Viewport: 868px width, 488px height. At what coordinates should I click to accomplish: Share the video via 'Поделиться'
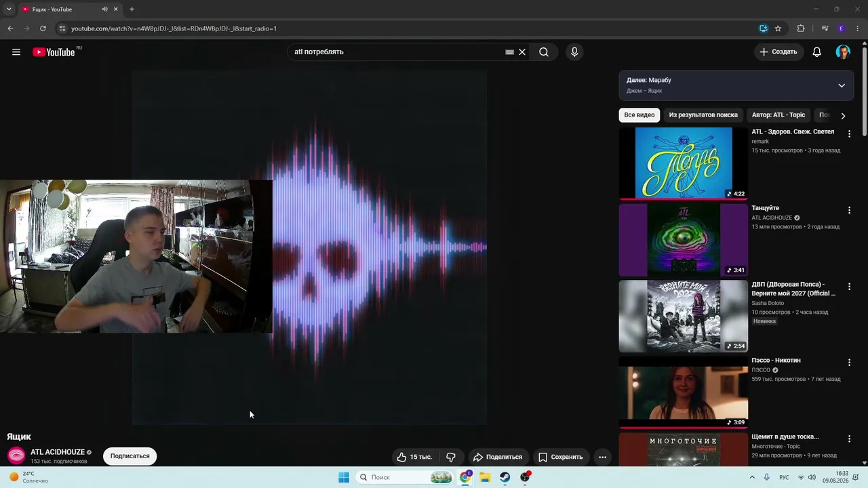(498, 457)
